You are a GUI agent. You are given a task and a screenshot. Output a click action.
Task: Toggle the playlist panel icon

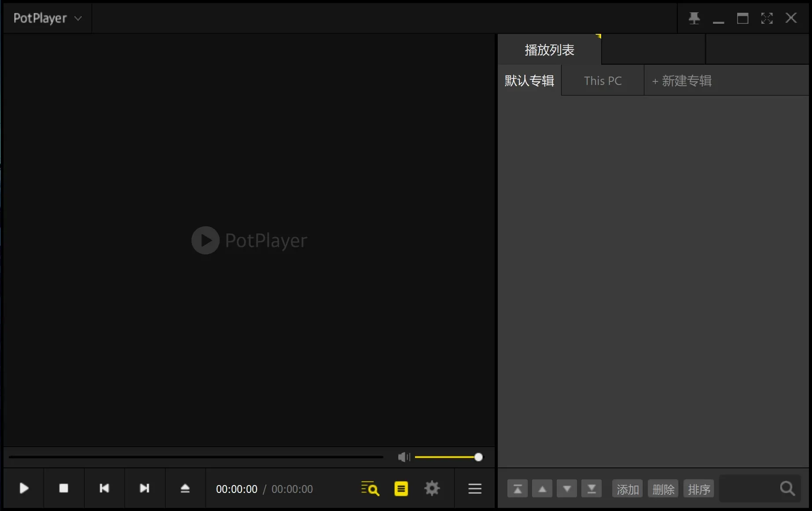(401, 489)
